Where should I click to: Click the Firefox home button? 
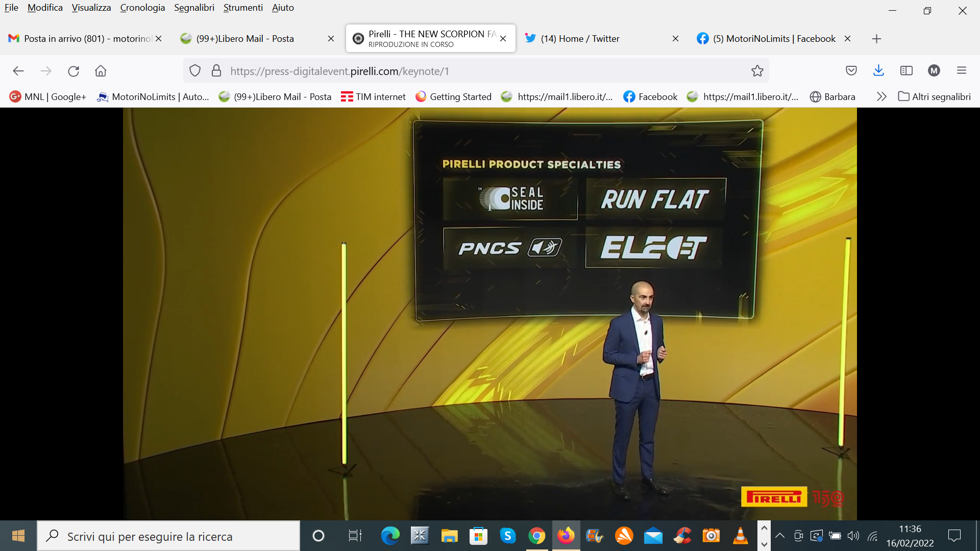tap(101, 71)
